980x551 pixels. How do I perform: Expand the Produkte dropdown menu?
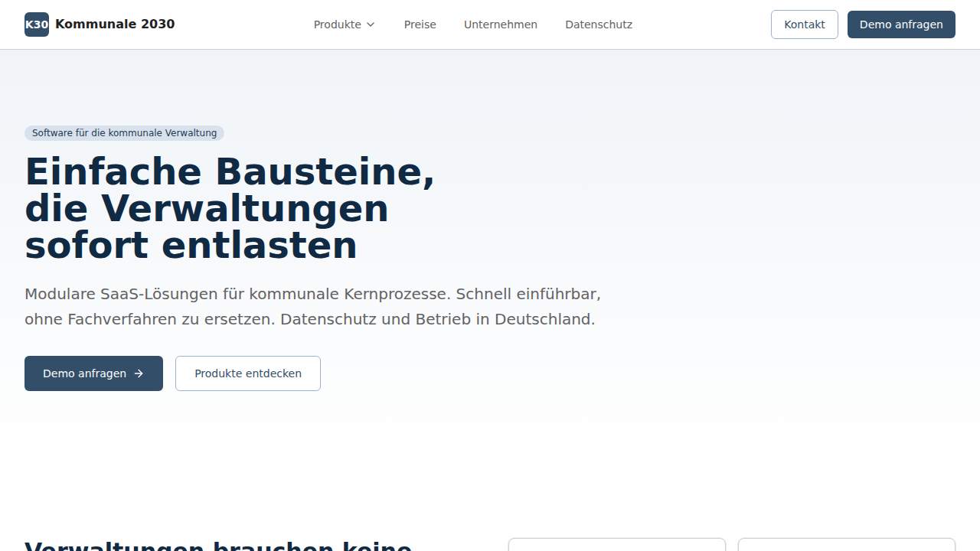point(345,24)
